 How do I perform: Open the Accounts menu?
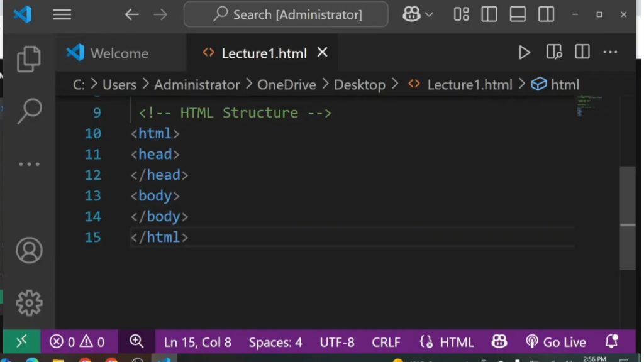tap(29, 250)
